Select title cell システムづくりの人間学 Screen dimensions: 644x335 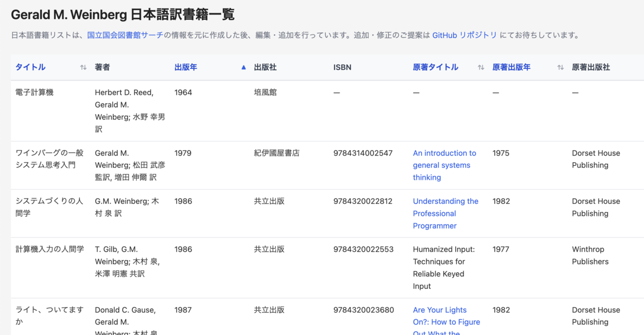[x=49, y=207]
